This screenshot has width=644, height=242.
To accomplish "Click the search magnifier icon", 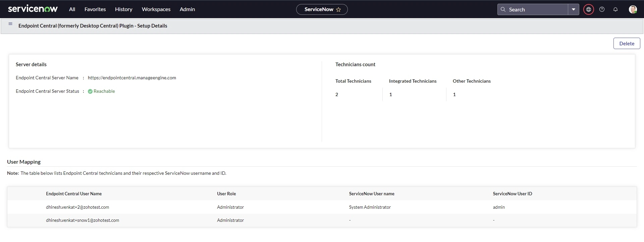I will click(503, 9).
